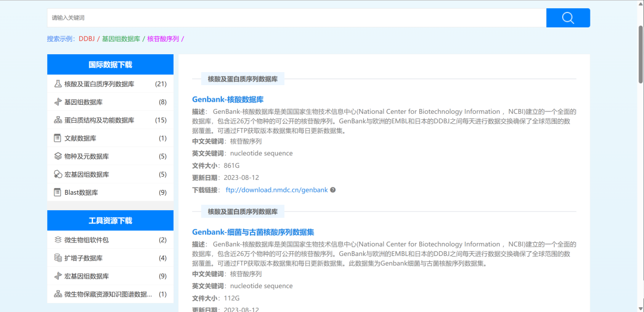644x312 pixels.
Task: Click the 861G file size value
Action: click(231, 166)
